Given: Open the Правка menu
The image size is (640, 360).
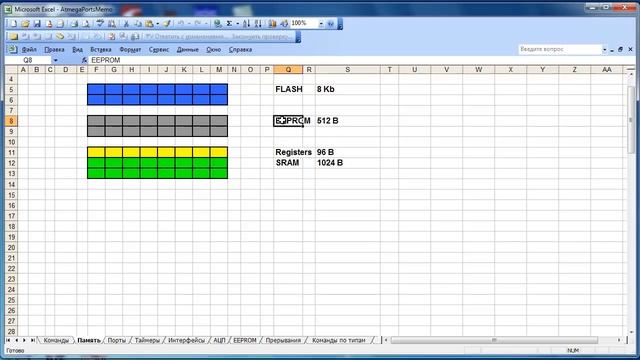Looking at the screenshot, I should (54, 49).
